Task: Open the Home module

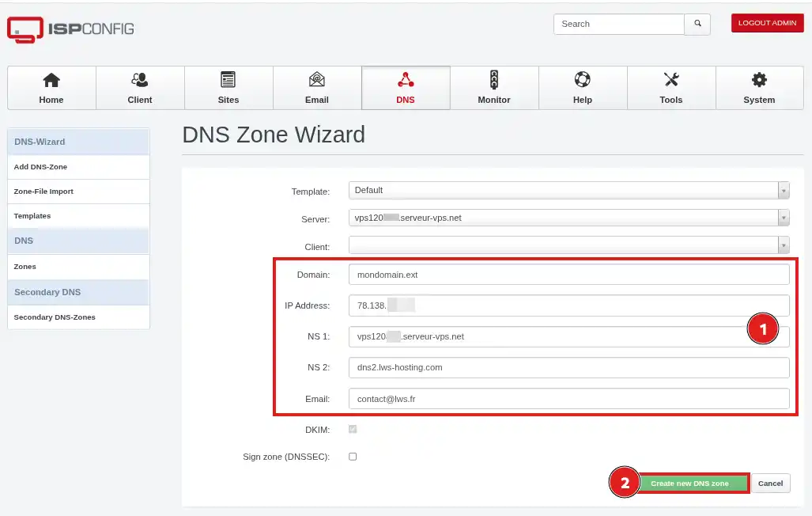Action: click(51, 88)
